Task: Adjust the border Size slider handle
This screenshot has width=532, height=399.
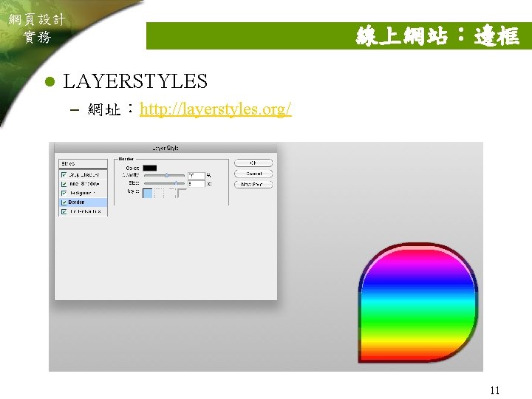Action: (176, 183)
